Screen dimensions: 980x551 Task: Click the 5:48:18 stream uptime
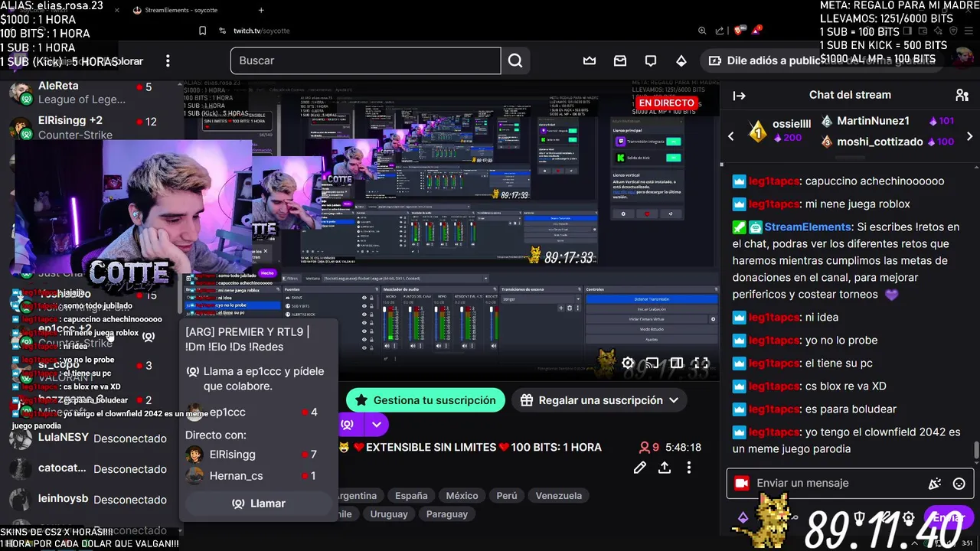683,447
